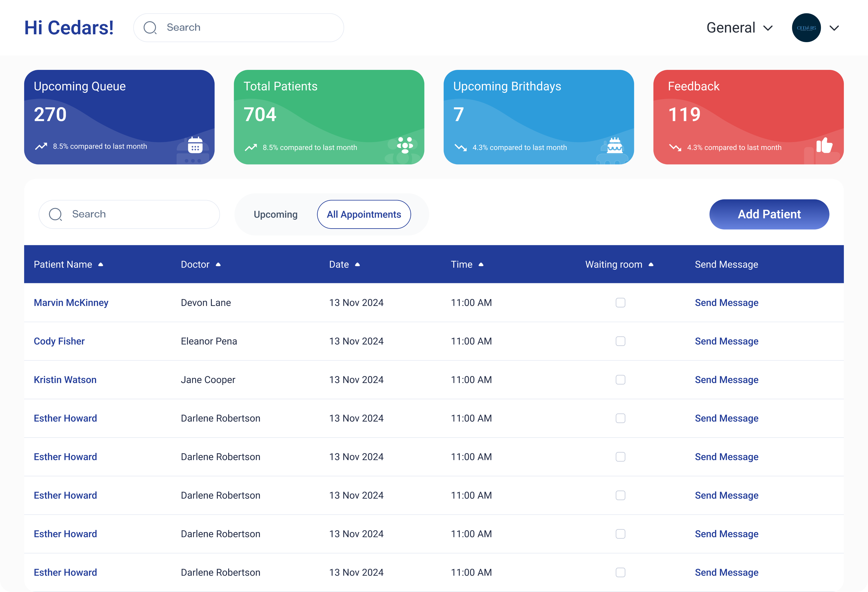This screenshot has height=592, width=868.
Task: Check waiting room box for Cody Fisher
Action: click(620, 341)
